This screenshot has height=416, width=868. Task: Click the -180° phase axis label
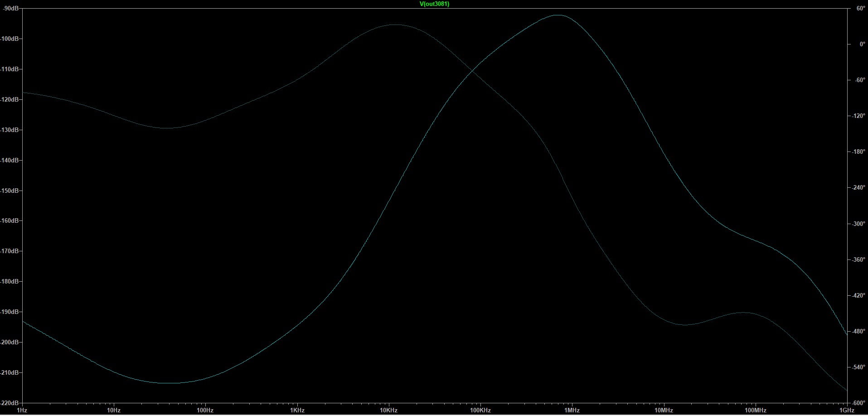[x=858, y=152]
